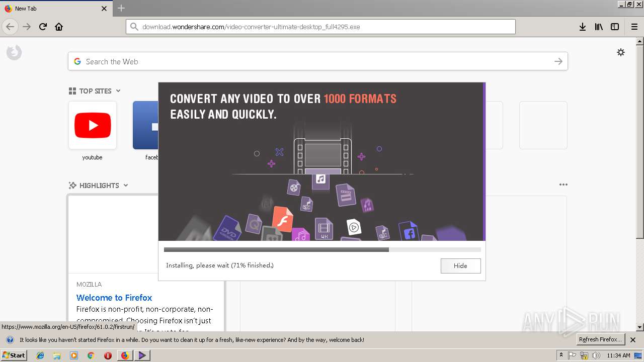This screenshot has width=644, height=362.
Task: Open the volume speaker tray icon
Action: pos(596,355)
